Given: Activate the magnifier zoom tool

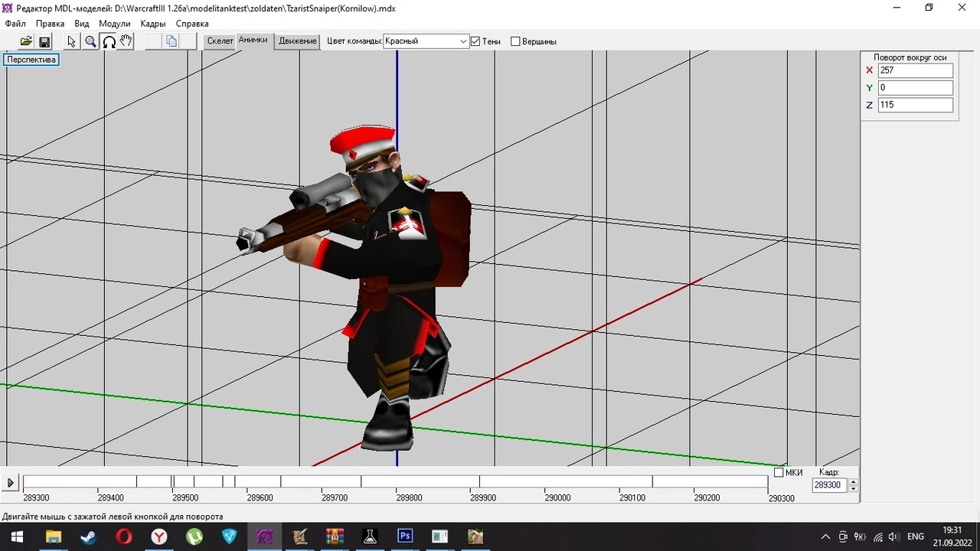Looking at the screenshot, I should [90, 41].
